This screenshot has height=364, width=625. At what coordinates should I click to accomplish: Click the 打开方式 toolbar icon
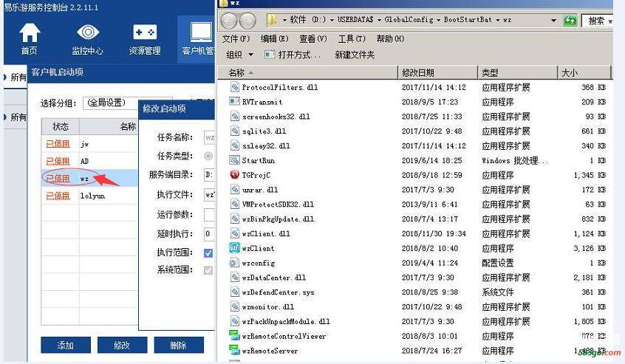pyautogui.click(x=270, y=55)
